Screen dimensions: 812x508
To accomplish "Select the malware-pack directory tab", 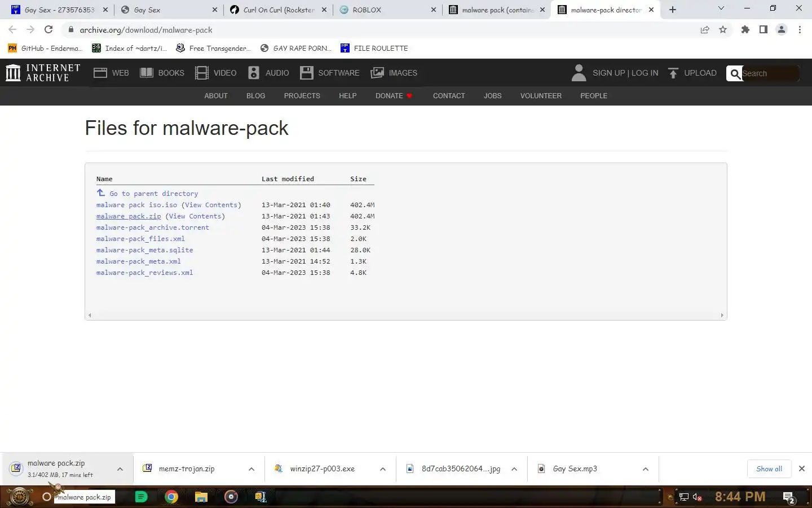I will [x=606, y=10].
